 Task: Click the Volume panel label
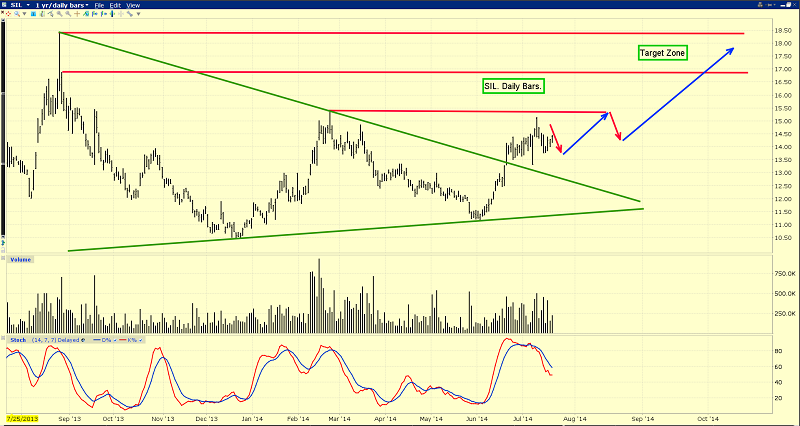pos(19,260)
